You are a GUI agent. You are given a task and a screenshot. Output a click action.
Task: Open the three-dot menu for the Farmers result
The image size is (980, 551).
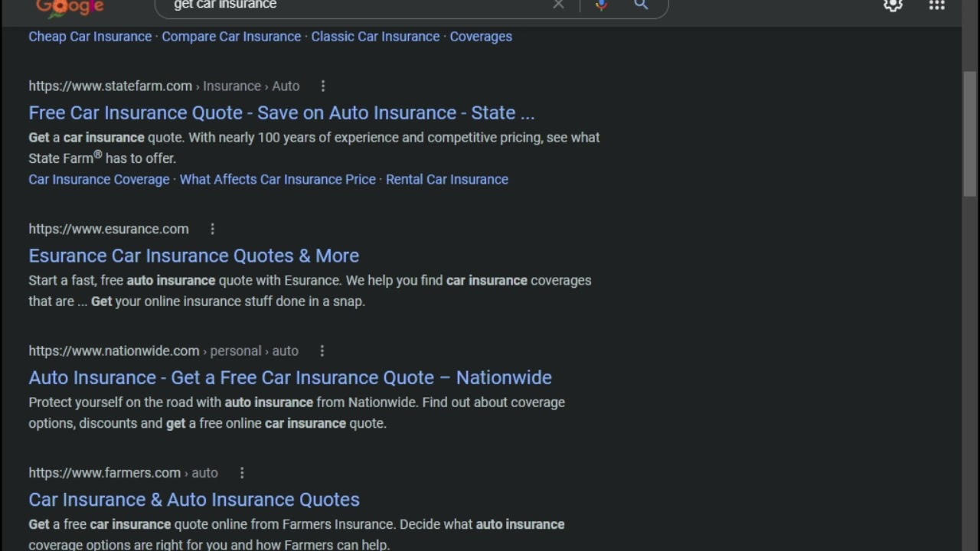coord(242,473)
